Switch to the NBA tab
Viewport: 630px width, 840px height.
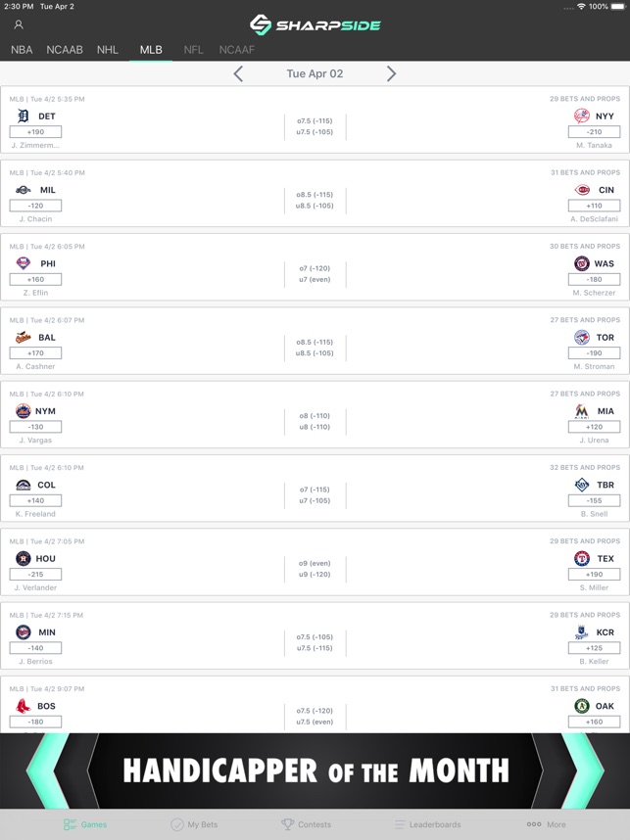[22, 50]
